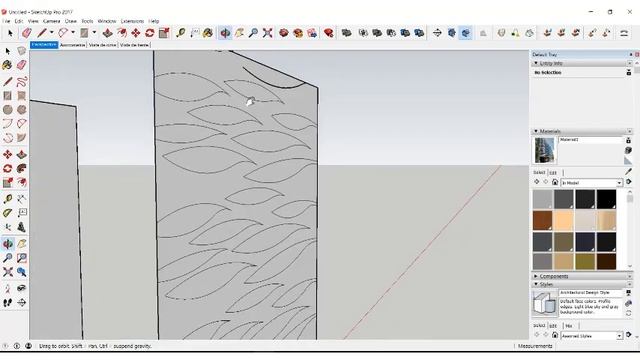The image size is (640, 360).
Task: Open the Arc tool dropdown arrow
Action: 73,33
